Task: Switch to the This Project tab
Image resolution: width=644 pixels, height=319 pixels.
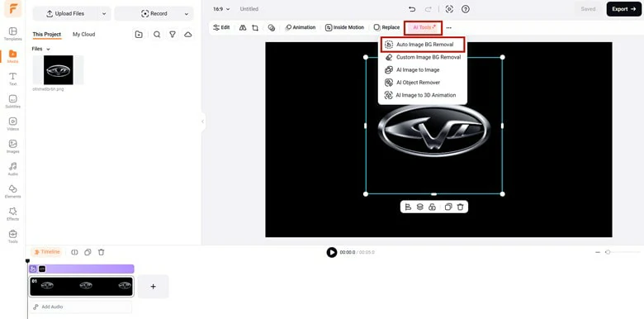Action: [47, 35]
